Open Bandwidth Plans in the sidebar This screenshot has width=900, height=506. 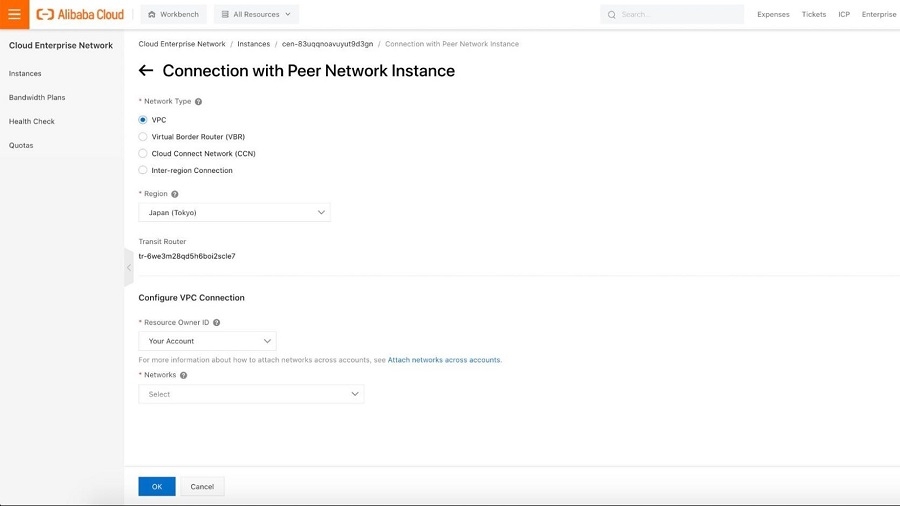click(x=37, y=98)
